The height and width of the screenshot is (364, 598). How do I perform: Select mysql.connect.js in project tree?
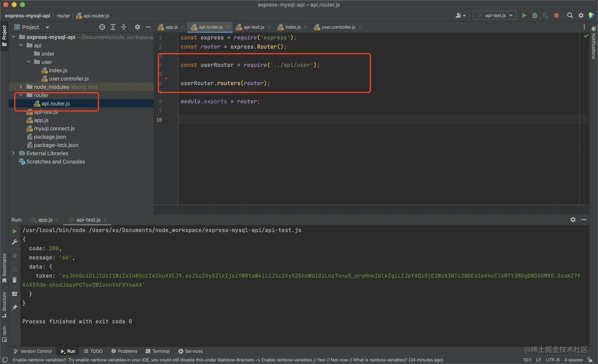coord(54,128)
